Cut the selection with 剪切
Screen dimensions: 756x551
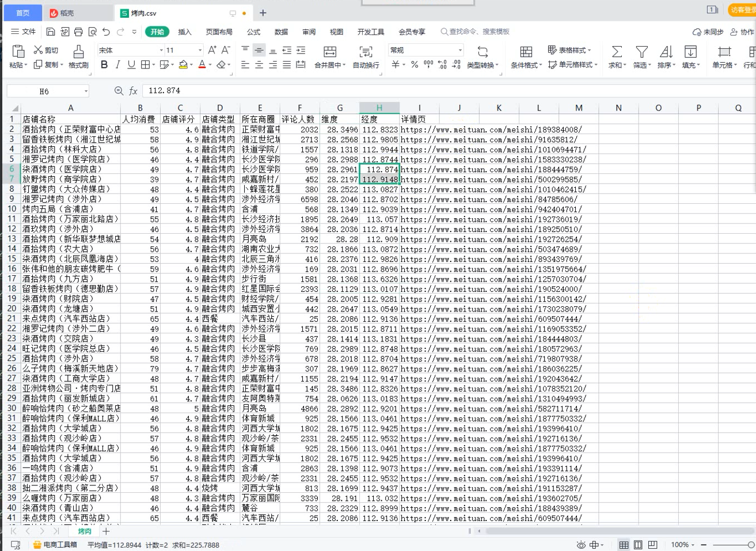[x=45, y=50]
